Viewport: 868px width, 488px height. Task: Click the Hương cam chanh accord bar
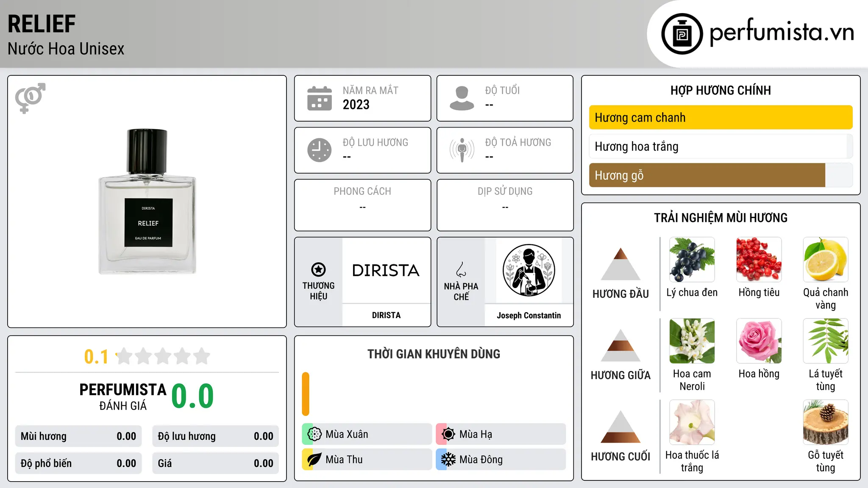point(721,117)
